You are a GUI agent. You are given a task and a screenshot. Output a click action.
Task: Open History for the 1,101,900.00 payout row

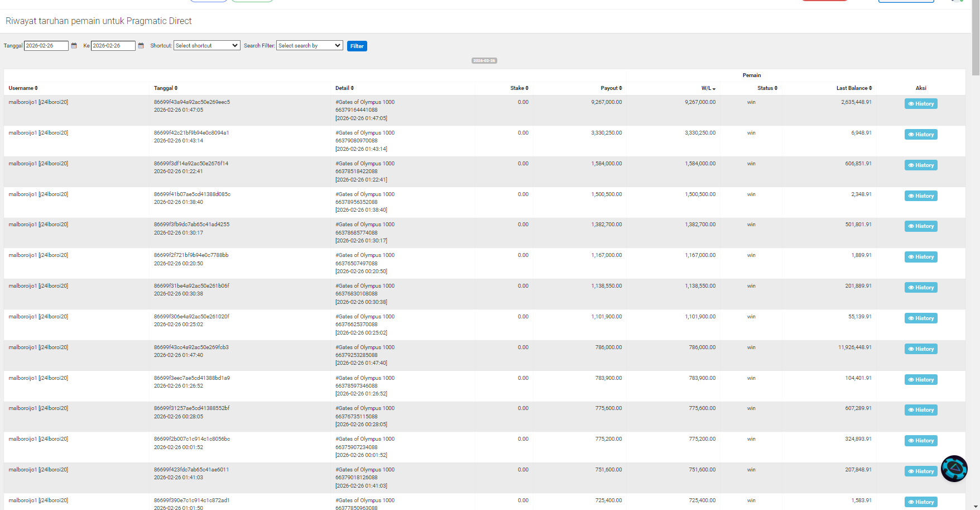921,318
